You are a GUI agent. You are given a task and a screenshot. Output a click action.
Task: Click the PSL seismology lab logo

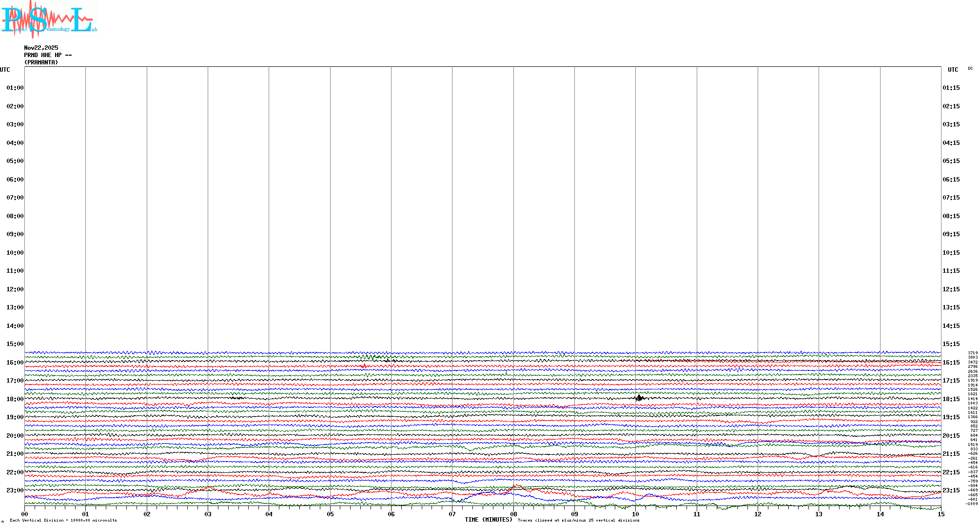coord(49,20)
